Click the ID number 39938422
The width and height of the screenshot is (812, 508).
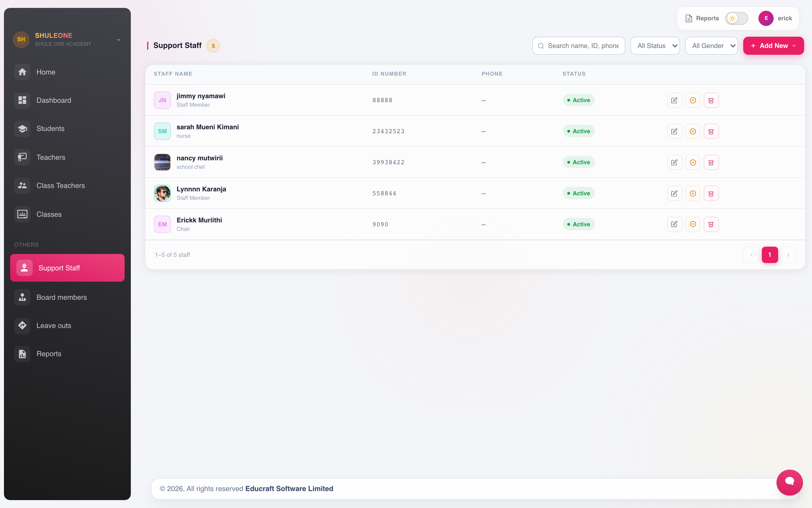(389, 162)
